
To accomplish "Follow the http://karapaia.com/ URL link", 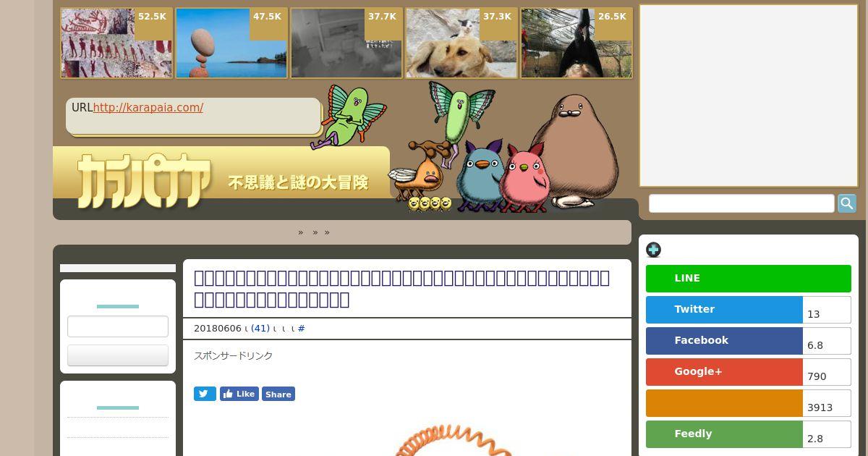I will pos(148,108).
